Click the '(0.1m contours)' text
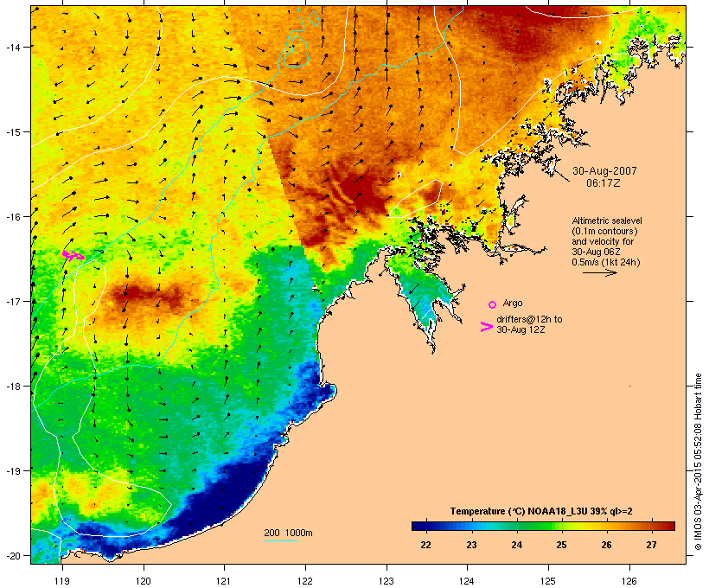 [x=604, y=231]
